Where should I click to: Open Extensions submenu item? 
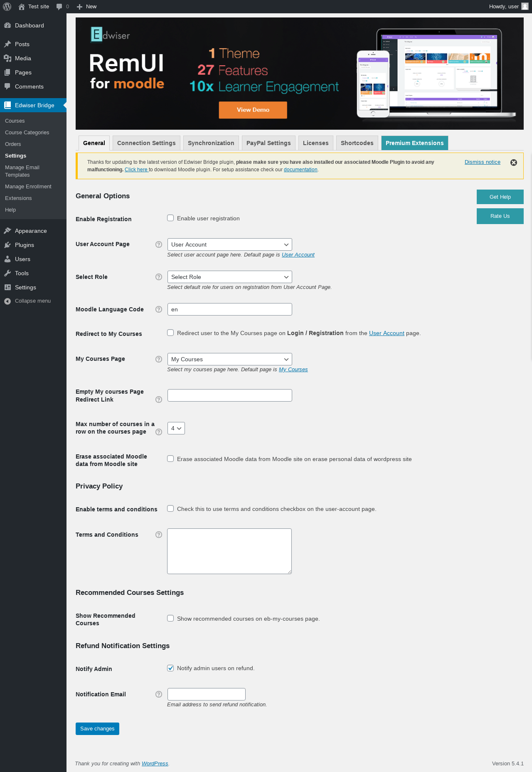pos(18,198)
